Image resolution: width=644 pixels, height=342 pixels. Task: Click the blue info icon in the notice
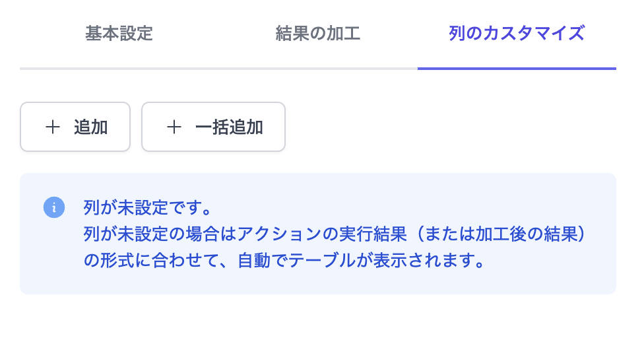coord(54,207)
